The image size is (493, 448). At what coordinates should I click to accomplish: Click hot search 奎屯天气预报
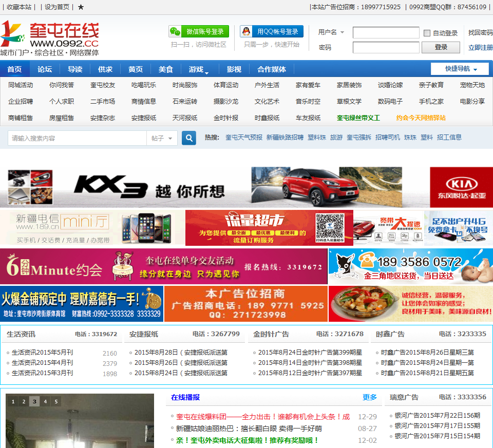243,138
